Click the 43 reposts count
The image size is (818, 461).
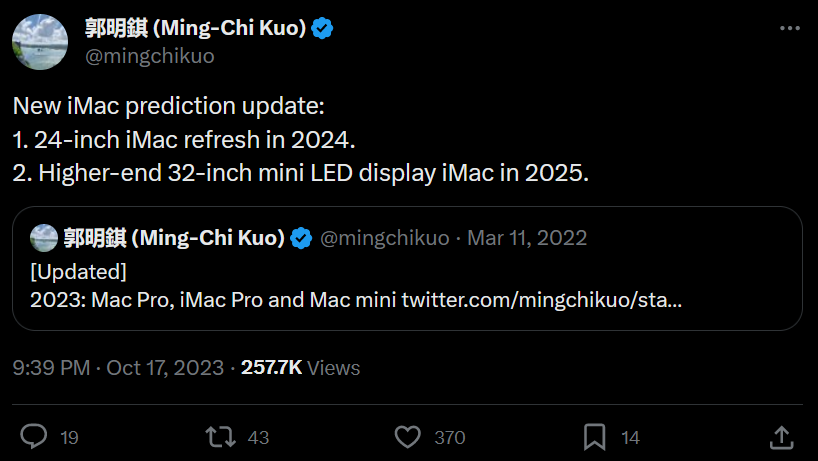[258, 437]
